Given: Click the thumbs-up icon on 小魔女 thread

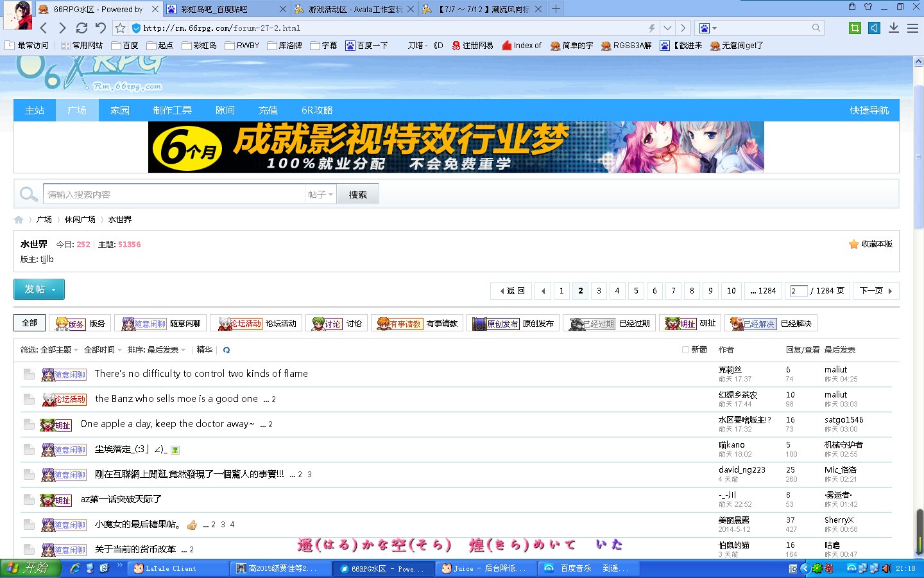Looking at the screenshot, I should pos(192,525).
